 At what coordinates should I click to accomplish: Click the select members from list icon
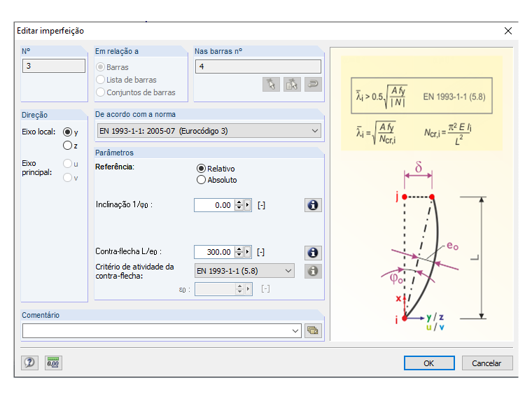292,84
